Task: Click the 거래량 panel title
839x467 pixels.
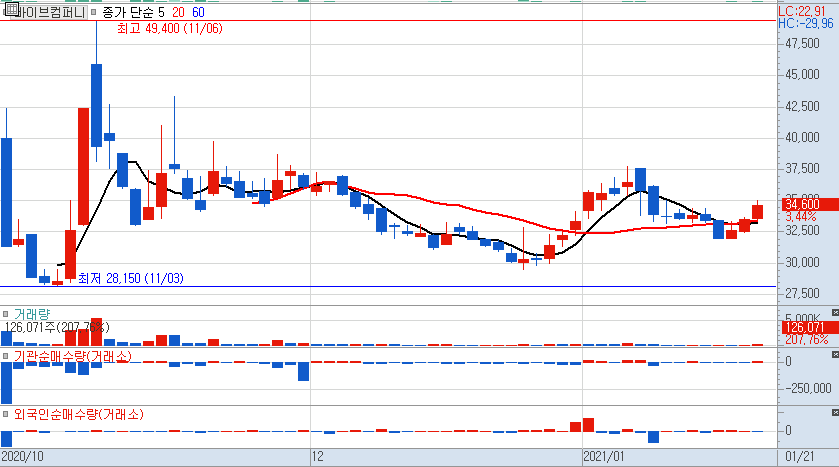Action: 32,314
